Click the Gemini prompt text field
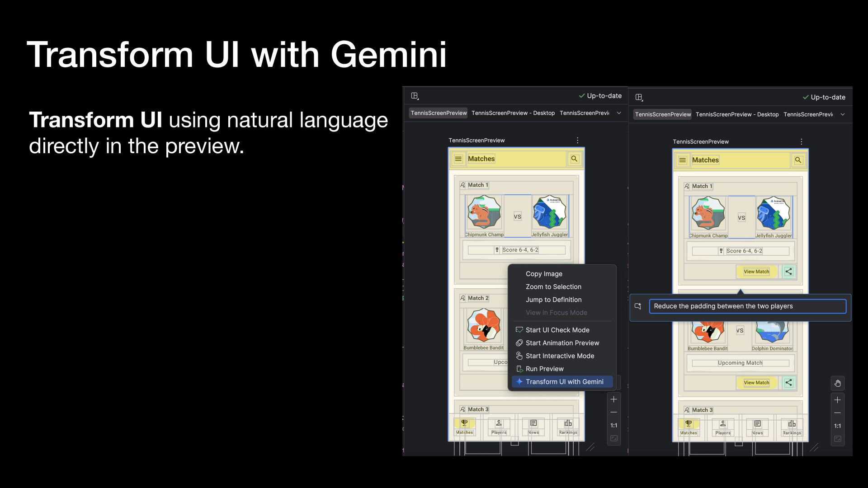The height and width of the screenshot is (488, 868). click(x=747, y=306)
